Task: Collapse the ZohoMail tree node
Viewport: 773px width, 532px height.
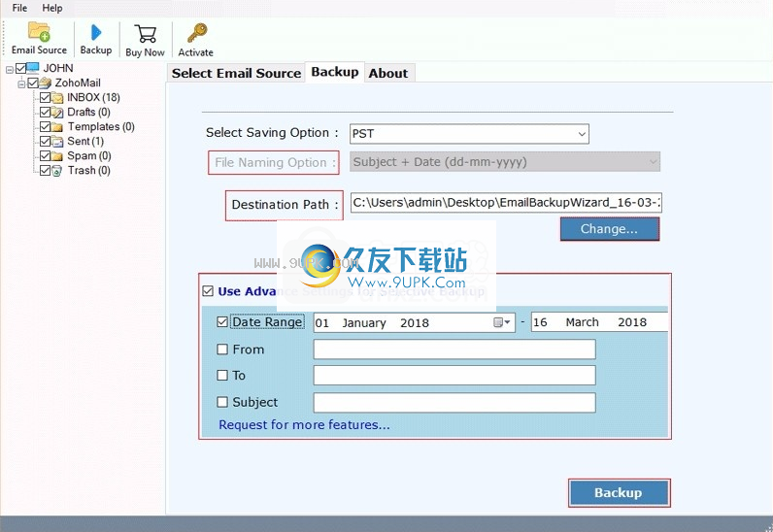Action: [x=21, y=84]
